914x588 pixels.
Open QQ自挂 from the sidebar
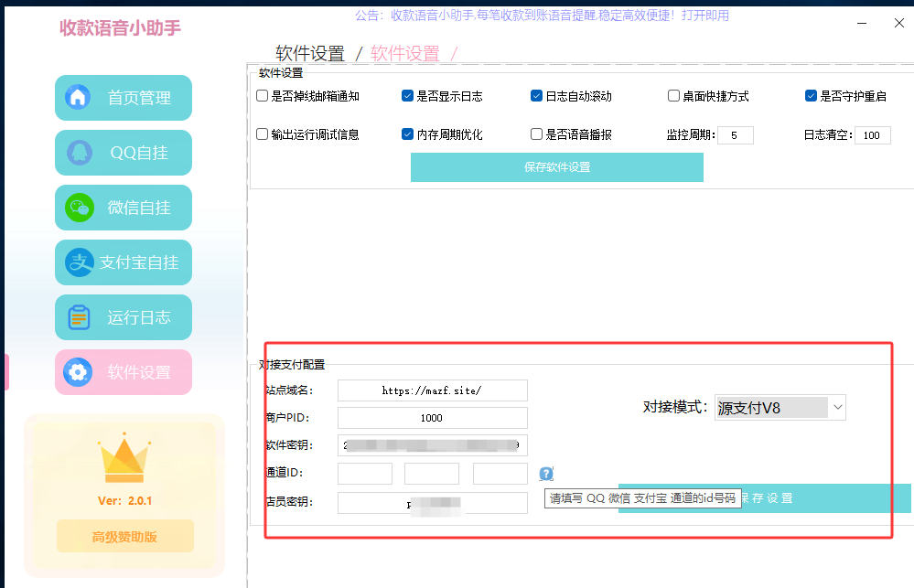[124, 153]
